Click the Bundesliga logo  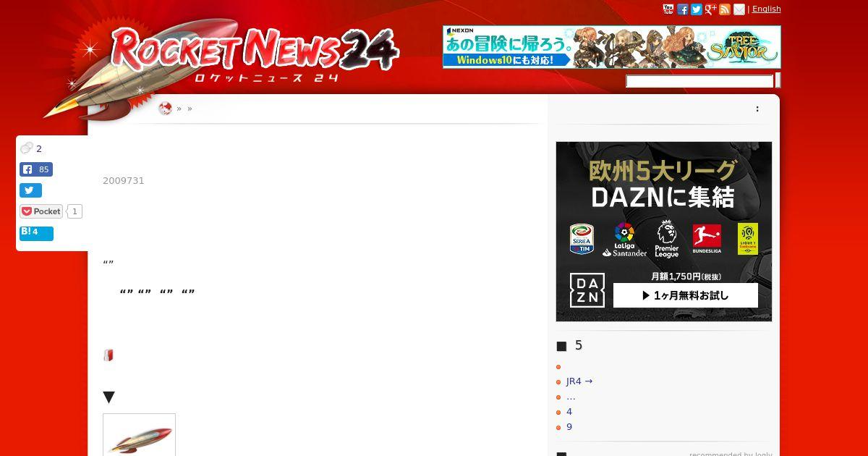pyautogui.click(x=707, y=239)
